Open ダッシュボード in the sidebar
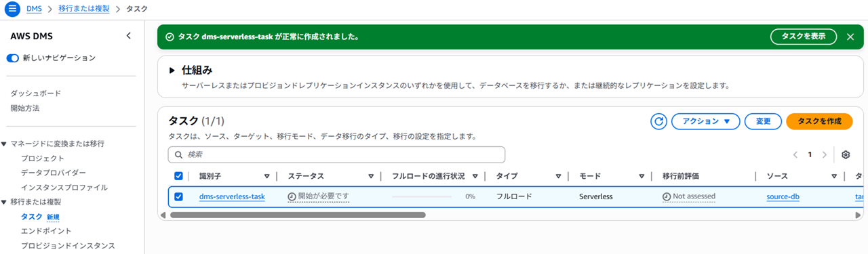 36,93
